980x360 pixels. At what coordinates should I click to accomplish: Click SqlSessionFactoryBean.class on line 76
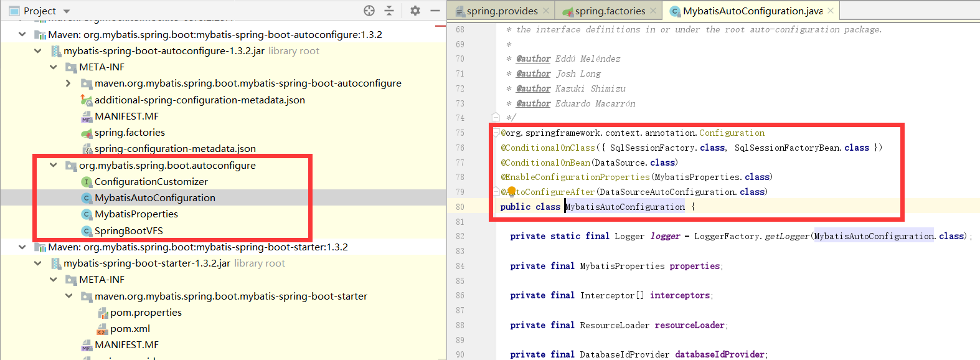[x=802, y=148]
